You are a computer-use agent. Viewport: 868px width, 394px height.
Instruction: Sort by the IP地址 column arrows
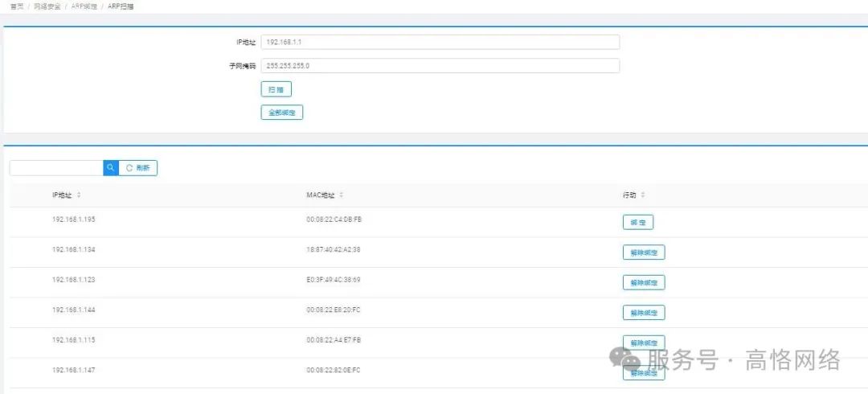pos(79,195)
